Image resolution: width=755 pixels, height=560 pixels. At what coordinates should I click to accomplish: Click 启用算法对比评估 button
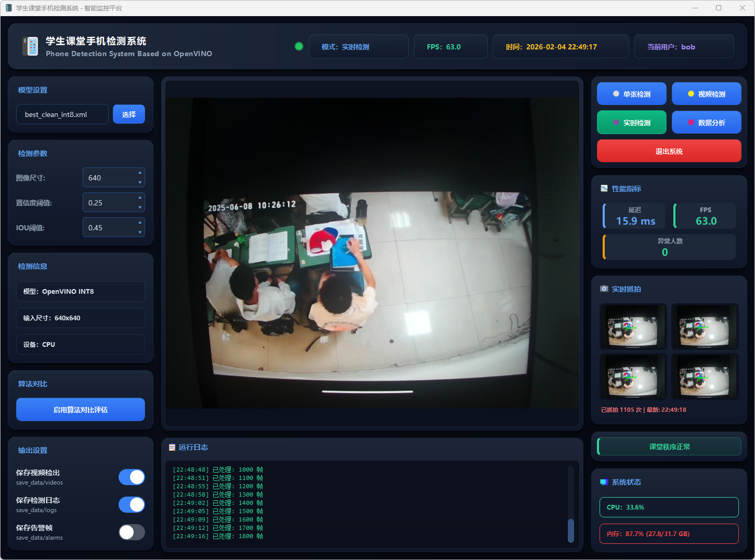click(81, 410)
